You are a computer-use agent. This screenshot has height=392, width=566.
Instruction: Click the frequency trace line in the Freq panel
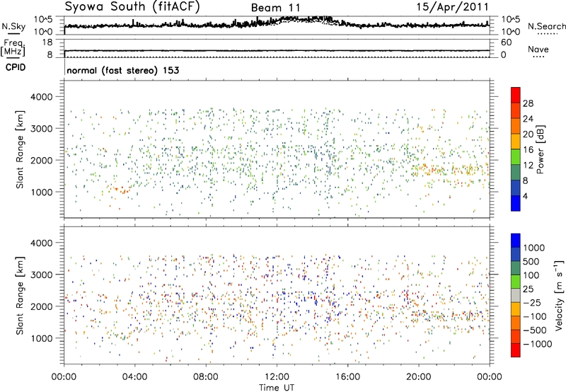[x=277, y=51]
